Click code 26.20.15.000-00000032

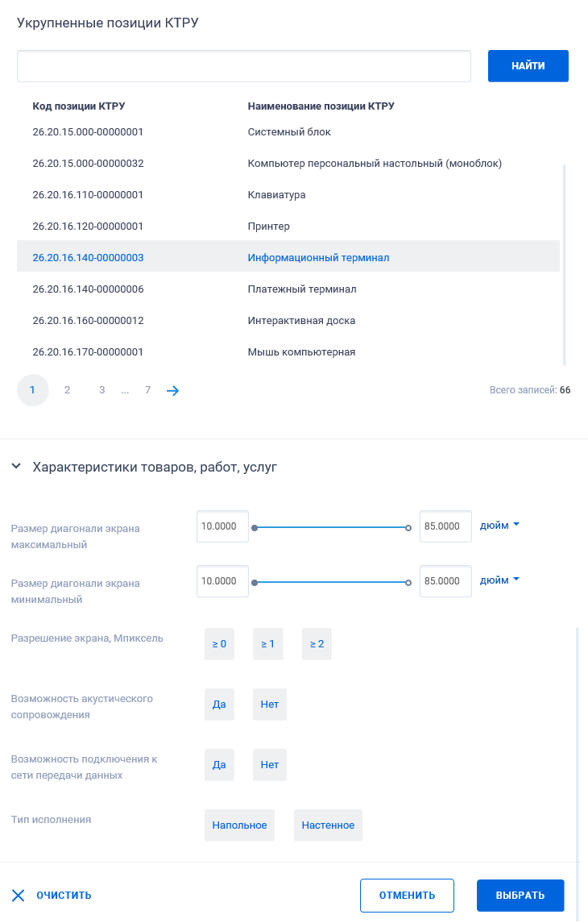89,164
